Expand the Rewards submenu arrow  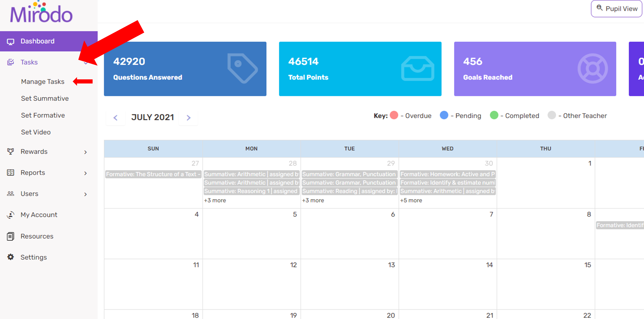pyautogui.click(x=86, y=152)
